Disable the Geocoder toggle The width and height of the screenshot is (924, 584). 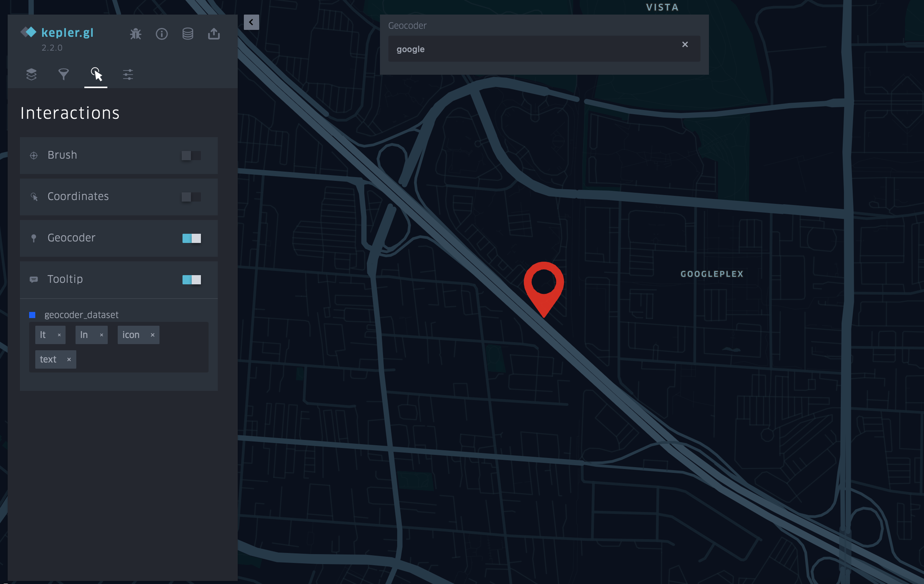191,238
